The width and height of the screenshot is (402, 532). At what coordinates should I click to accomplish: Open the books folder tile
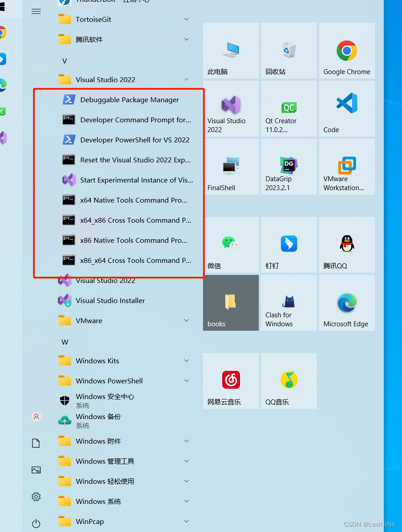231,303
